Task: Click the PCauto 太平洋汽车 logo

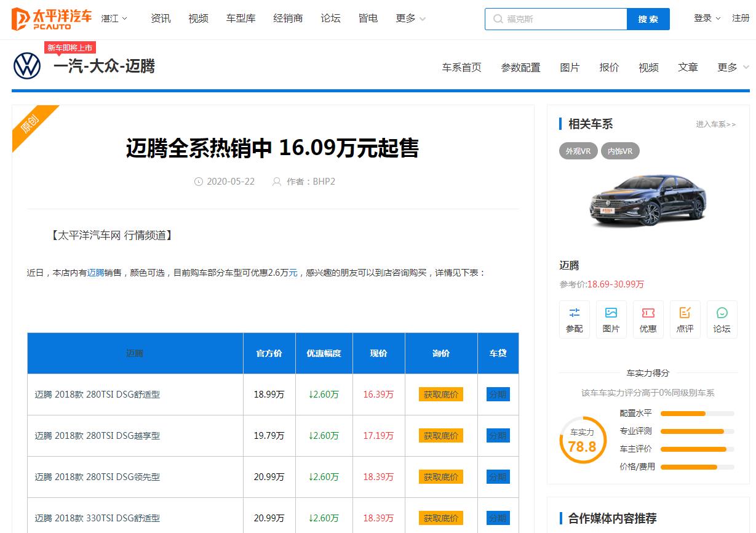Action: click(x=52, y=18)
